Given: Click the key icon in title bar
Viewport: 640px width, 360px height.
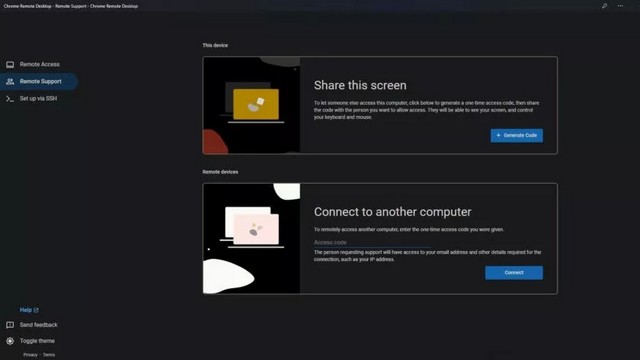Looking at the screenshot, I should pos(604,6).
